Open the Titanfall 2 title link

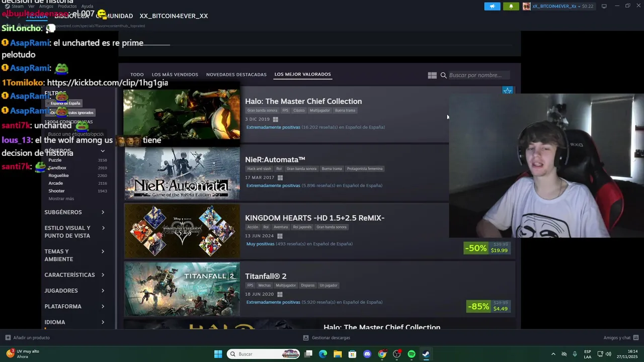[x=266, y=276]
